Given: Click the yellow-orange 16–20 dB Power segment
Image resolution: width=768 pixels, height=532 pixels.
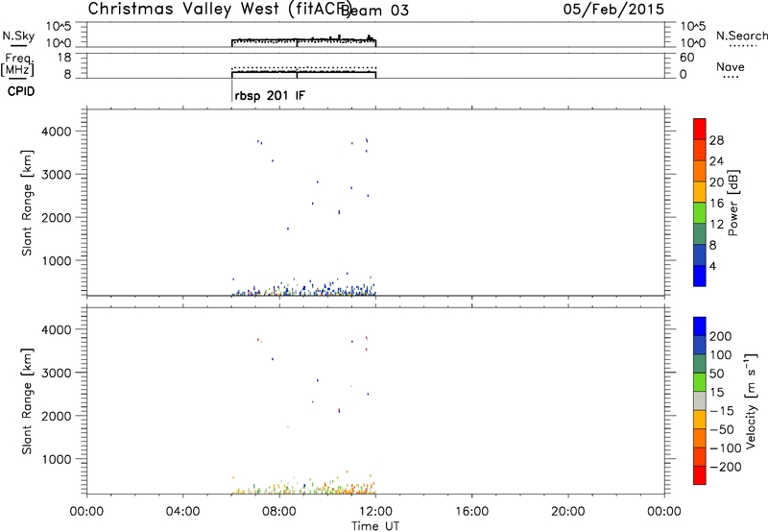Looking at the screenshot, I should tap(700, 191).
